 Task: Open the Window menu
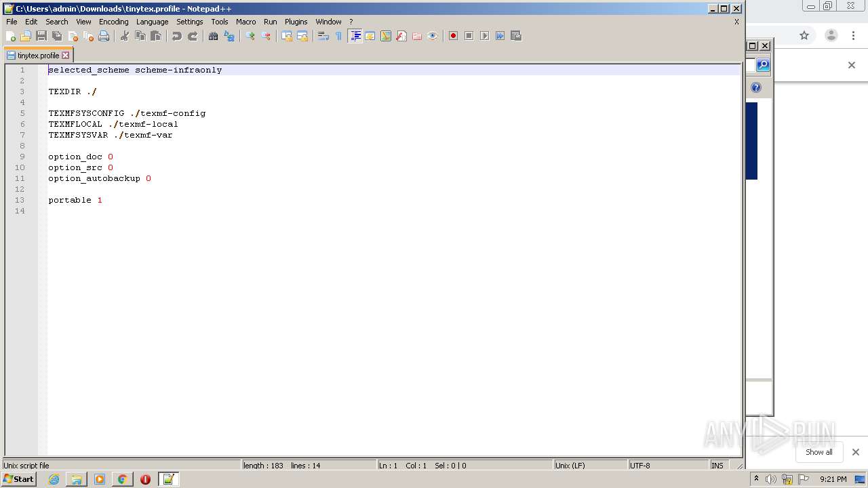coord(328,22)
